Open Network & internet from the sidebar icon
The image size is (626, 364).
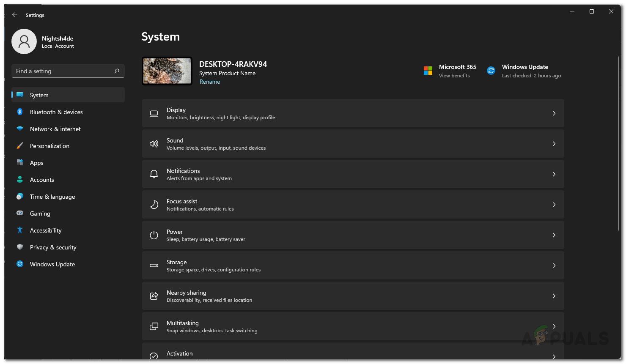pos(20,129)
